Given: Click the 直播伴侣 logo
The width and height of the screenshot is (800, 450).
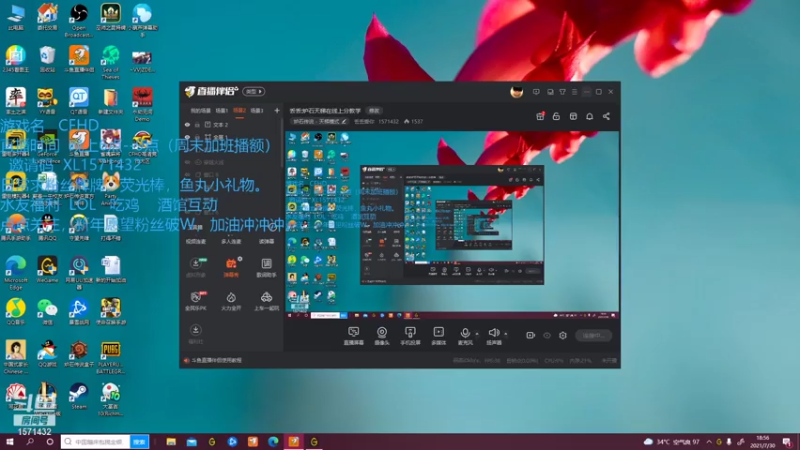Looking at the screenshot, I should pos(212,91).
